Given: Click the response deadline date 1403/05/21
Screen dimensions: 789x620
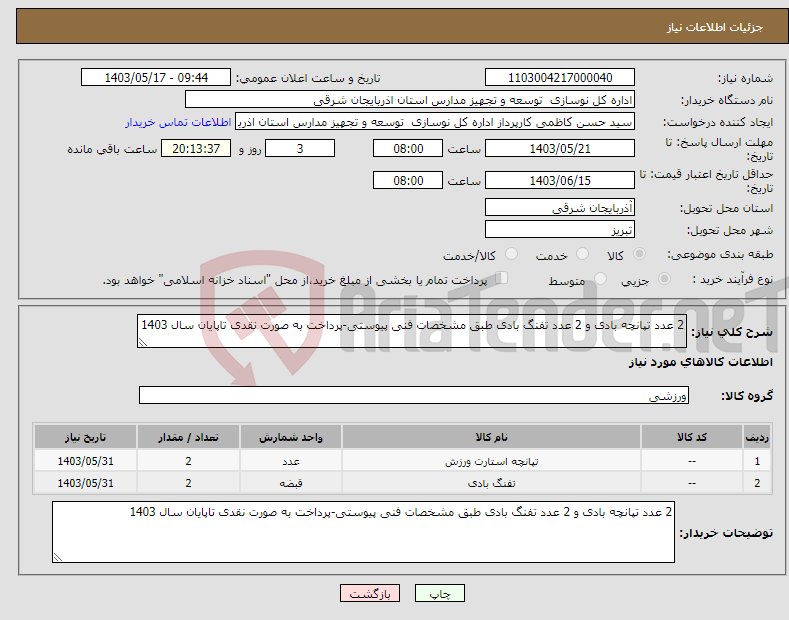Looking at the screenshot, I should pos(560,148).
